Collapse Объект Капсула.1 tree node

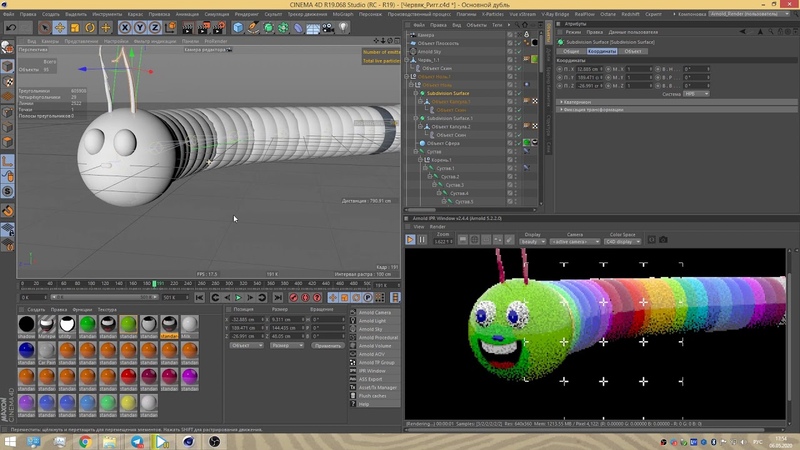click(420, 102)
